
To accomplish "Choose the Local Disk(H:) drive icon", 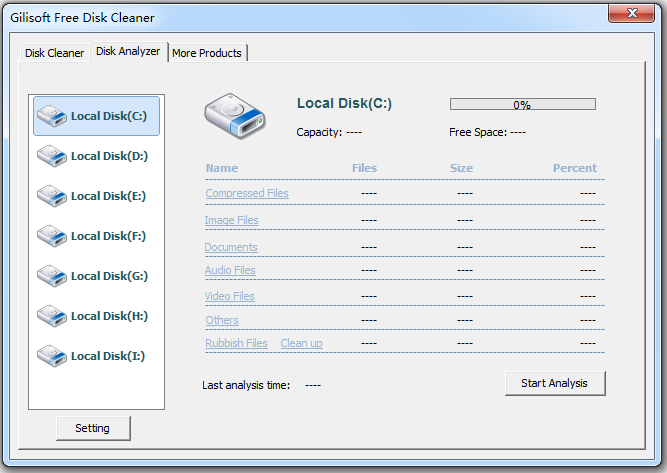I will [51, 316].
